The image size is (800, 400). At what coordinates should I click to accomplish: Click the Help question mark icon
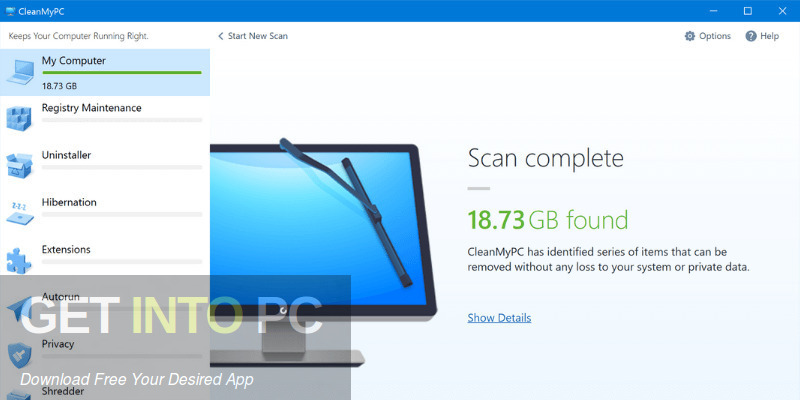[751, 36]
